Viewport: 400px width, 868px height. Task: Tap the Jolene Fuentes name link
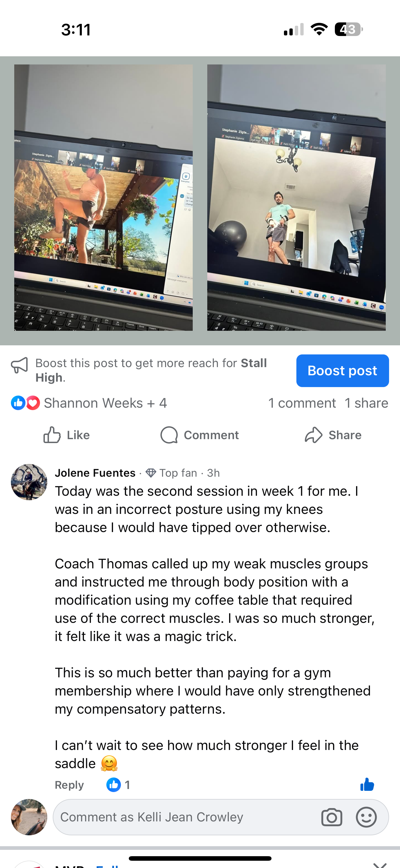click(95, 473)
